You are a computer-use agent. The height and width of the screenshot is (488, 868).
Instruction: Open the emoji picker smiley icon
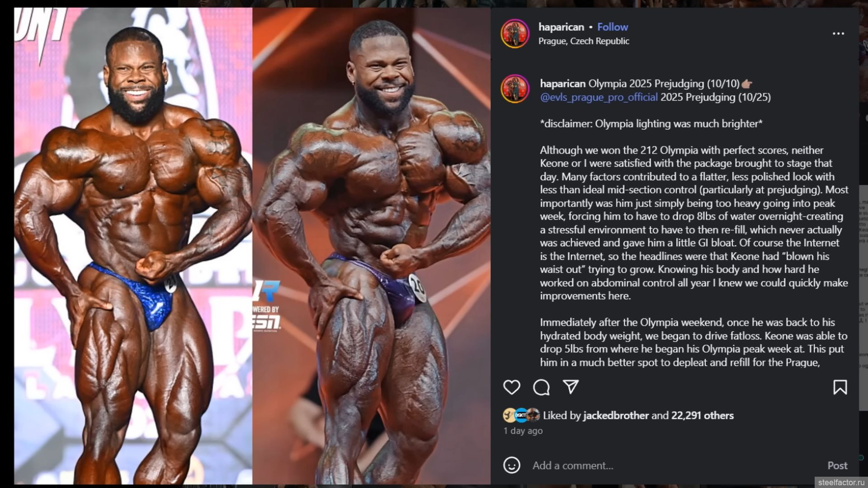512,465
